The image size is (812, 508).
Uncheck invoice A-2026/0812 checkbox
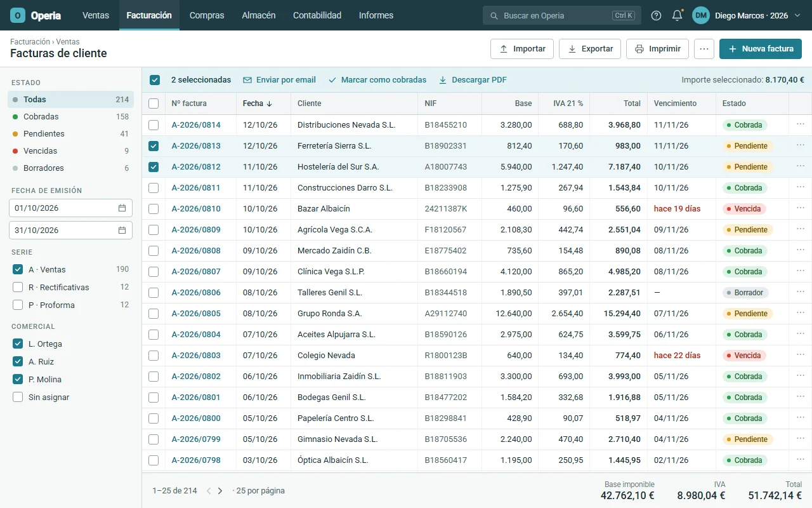(x=154, y=167)
